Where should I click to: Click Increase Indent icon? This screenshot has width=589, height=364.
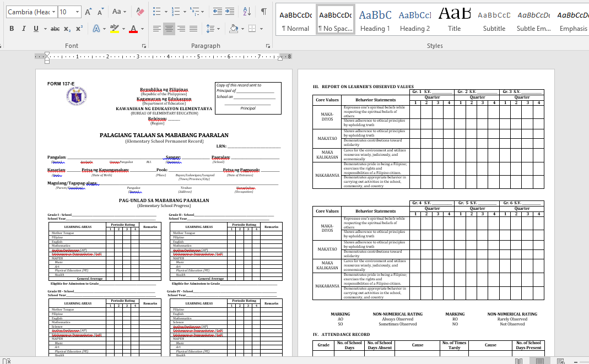(230, 12)
